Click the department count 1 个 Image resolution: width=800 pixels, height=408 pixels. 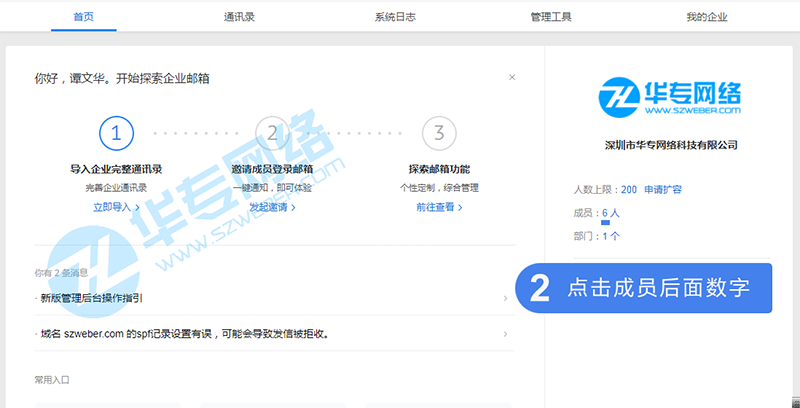click(611, 237)
